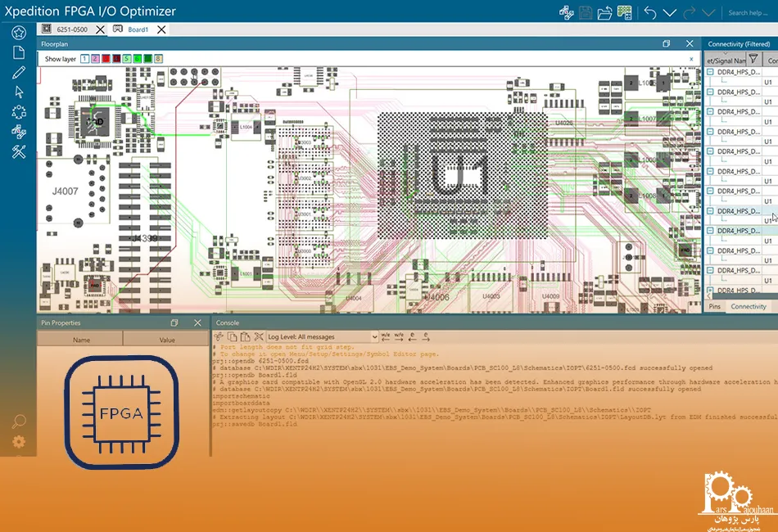Select the Pencil edit tool in the sidebar
Image resolution: width=778 pixels, height=532 pixels.
(x=18, y=72)
